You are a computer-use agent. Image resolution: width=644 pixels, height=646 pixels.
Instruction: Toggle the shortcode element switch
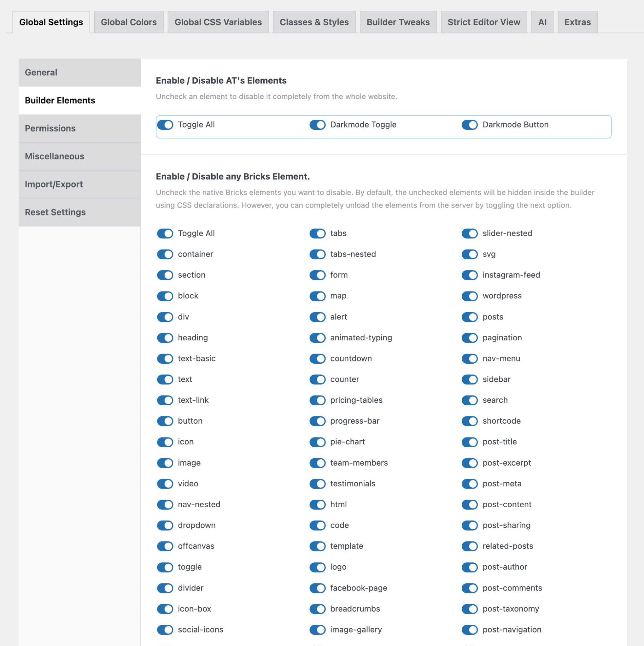coord(470,421)
